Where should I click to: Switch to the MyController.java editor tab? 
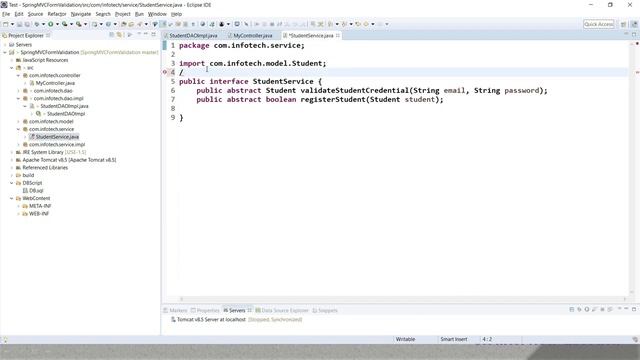click(x=253, y=36)
